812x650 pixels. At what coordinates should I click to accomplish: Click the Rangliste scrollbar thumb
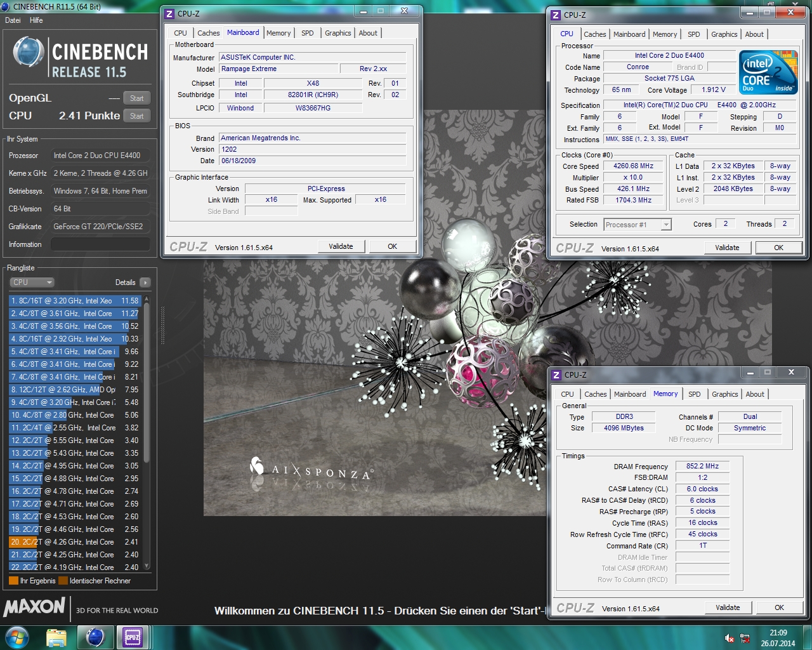click(x=147, y=383)
